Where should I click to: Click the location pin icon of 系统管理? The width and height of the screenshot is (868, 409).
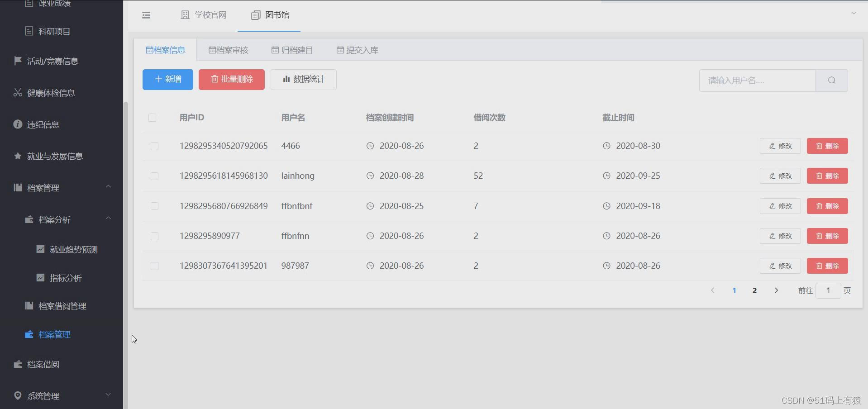coord(18,396)
